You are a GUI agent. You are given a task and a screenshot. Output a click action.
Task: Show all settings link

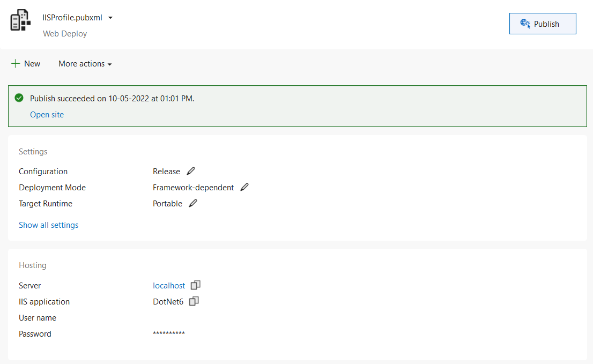click(x=48, y=225)
